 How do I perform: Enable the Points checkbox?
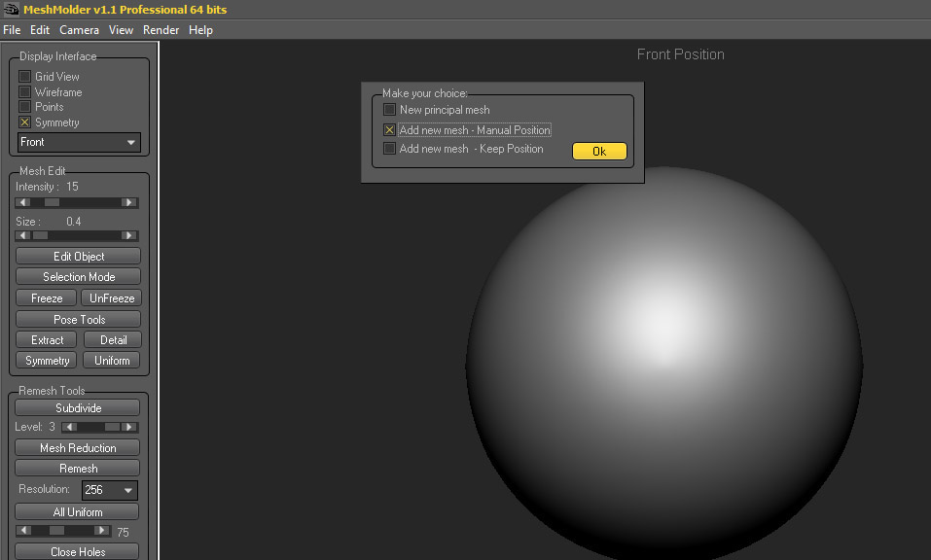pyautogui.click(x=24, y=106)
